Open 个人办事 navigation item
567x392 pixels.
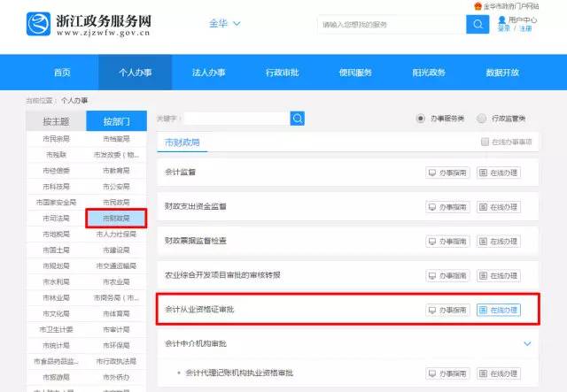point(136,73)
